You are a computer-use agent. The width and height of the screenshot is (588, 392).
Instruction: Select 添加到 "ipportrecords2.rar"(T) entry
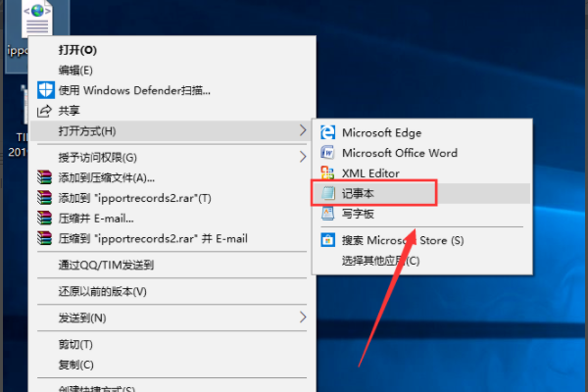[x=172, y=198]
